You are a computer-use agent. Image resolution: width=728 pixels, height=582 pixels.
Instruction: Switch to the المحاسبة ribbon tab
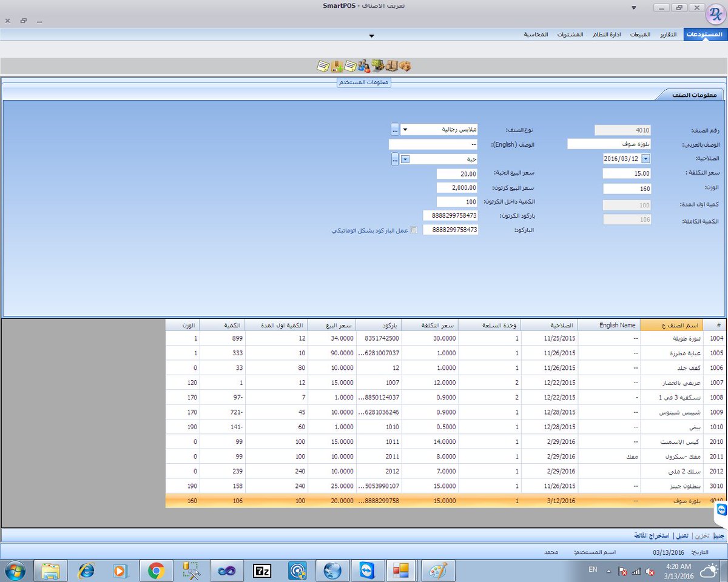coord(536,35)
